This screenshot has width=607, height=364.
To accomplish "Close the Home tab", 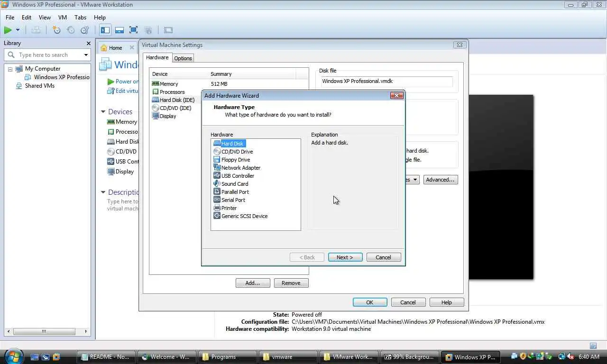I will pyautogui.click(x=132, y=48).
